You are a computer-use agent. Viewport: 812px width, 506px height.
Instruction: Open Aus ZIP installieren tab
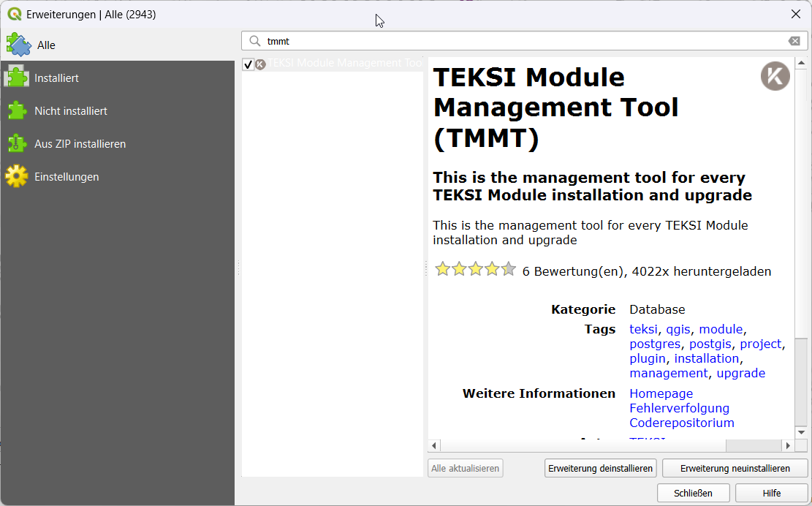click(x=118, y=144)
